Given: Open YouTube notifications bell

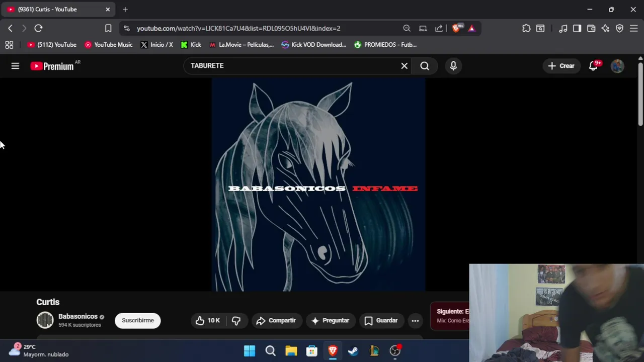Looking at the screenshot, I should pyautogui.click(x=594, y=66).
